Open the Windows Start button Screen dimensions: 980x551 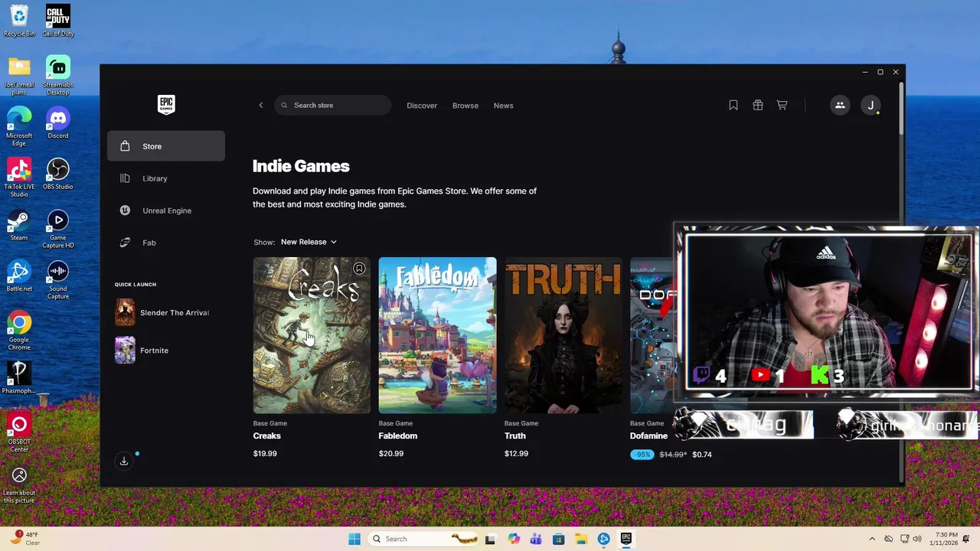click(x=354, y=539)
